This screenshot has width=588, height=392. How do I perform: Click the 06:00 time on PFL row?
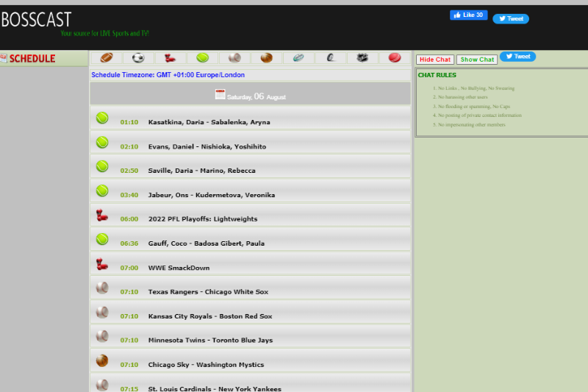coord(129,219)
